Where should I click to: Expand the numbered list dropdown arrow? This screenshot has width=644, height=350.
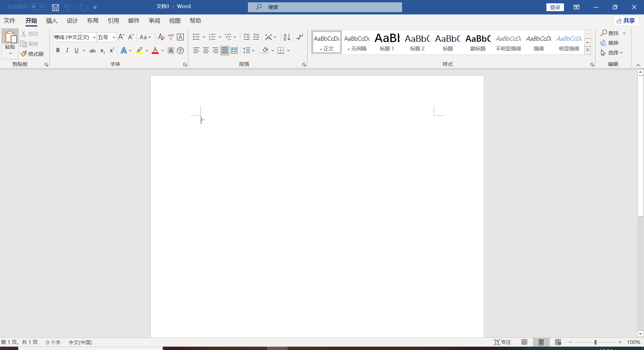click(x=220, y=37)
